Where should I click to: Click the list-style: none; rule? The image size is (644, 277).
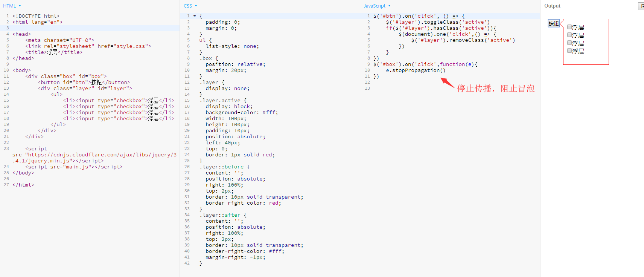pos(232,46)
